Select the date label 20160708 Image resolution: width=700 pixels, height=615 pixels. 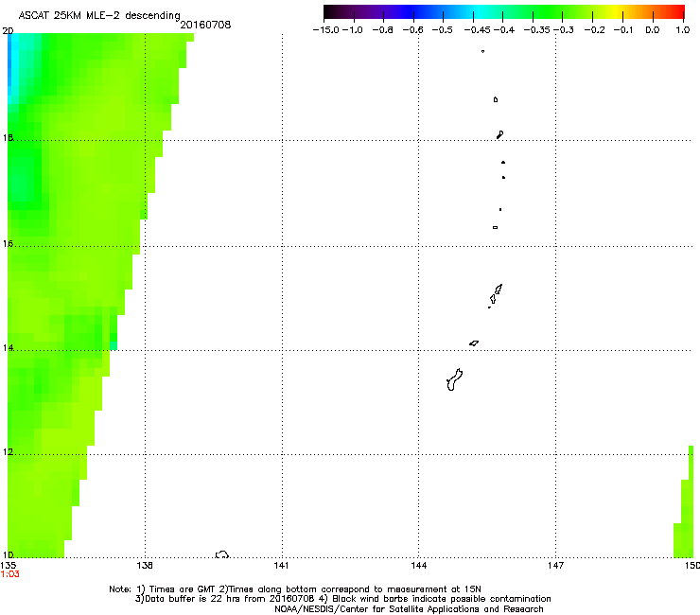(205, 25)
